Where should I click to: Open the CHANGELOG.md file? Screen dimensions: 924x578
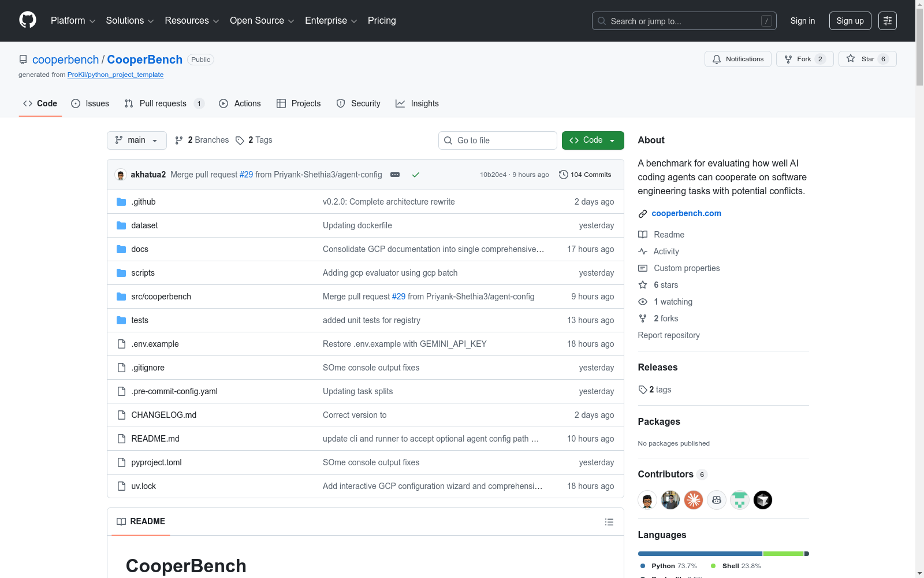pos(164,415)
